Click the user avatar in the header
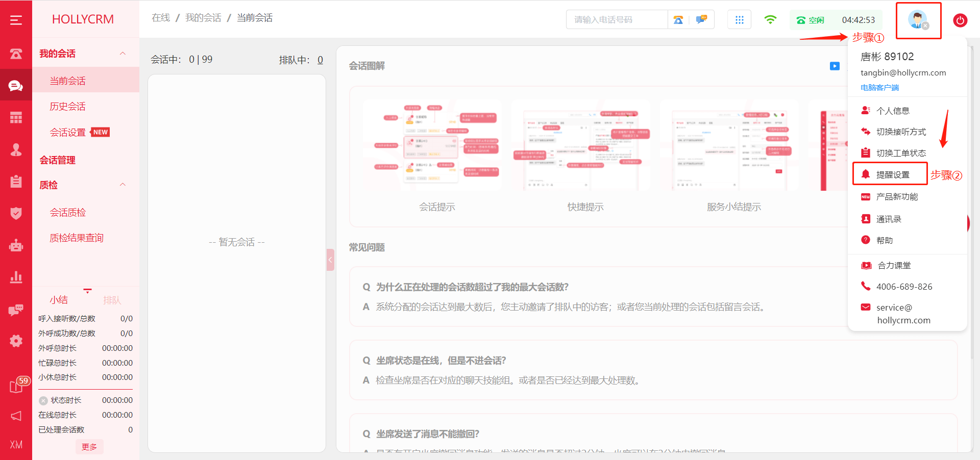This screenshot has height=460, width=980. click(x=918, y=20)
